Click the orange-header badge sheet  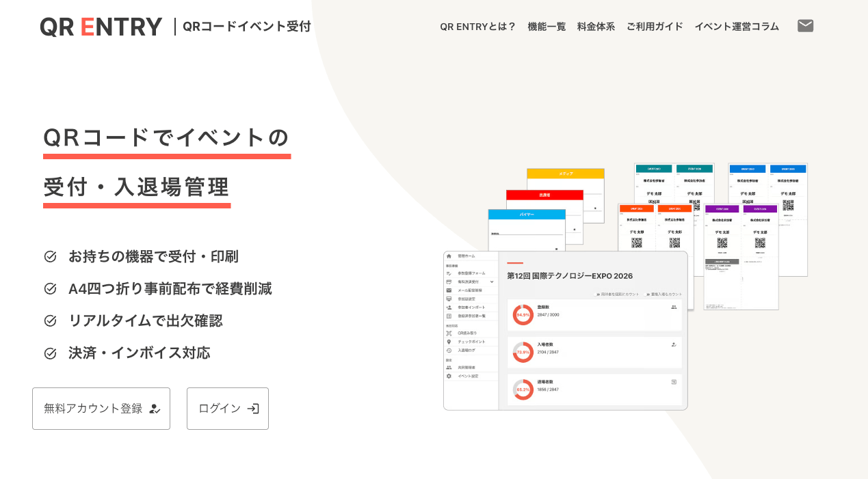[x=655, y=256]
